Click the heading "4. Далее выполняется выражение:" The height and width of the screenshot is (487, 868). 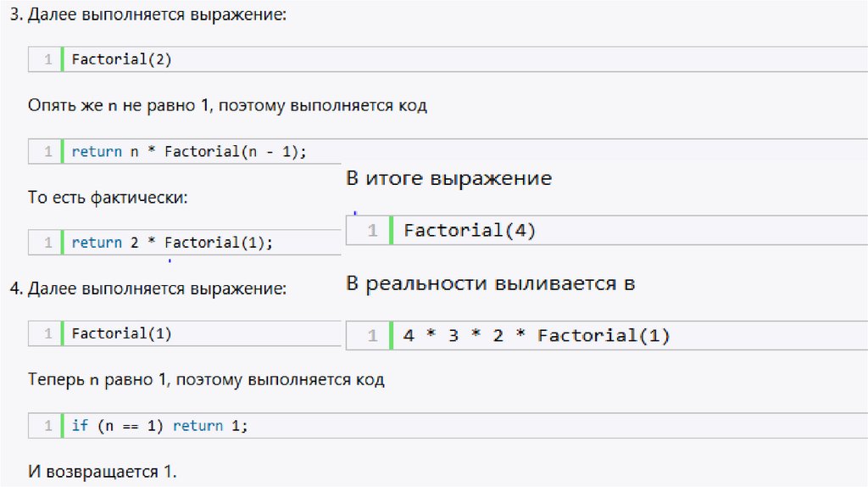tap(149, 288)
